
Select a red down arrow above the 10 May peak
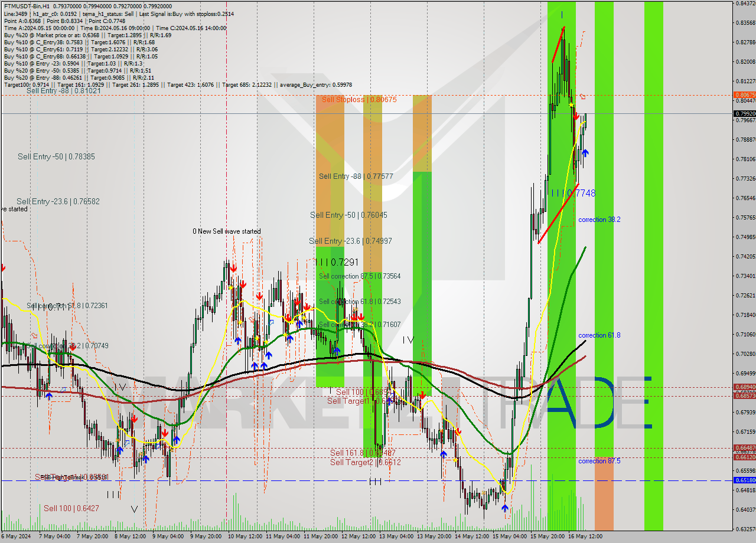(x=234, y=269)
